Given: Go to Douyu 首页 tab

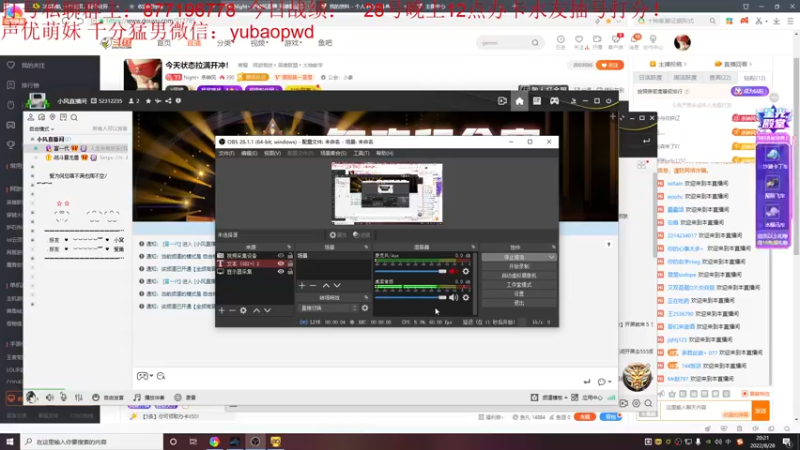Looking at the screenshot, I should coord(164,43).
